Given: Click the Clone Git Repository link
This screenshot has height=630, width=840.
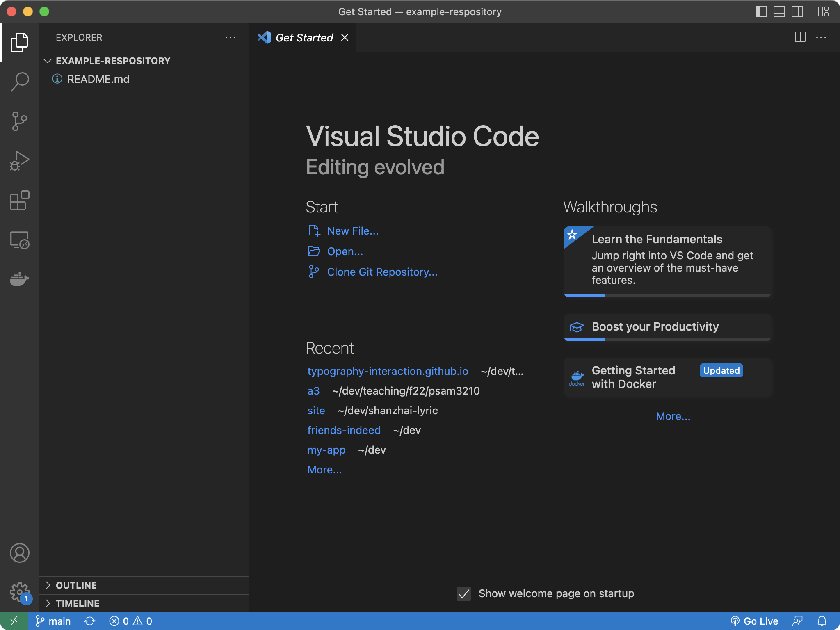Looking at the screenshot, I should pyautogui.click(x=382, y=272).
